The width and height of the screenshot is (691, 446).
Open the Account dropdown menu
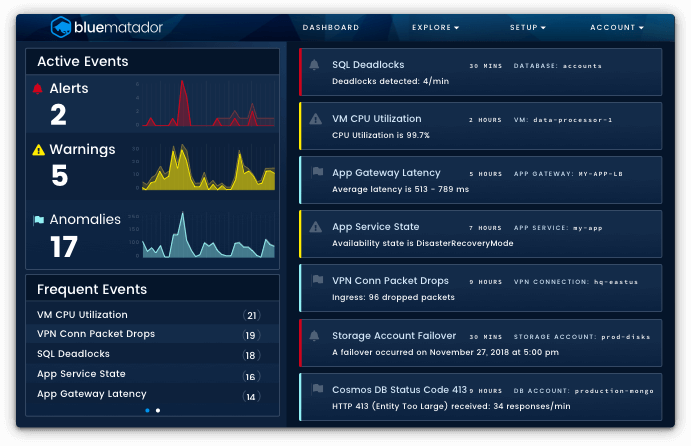pyautogui.click(x=617, y=28)
